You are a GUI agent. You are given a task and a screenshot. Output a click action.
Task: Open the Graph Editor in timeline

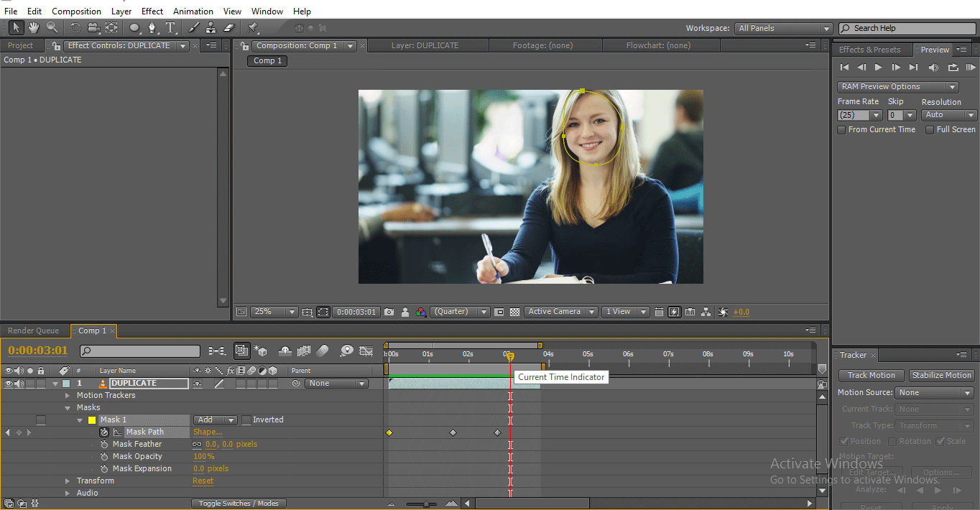pos(366,351)
